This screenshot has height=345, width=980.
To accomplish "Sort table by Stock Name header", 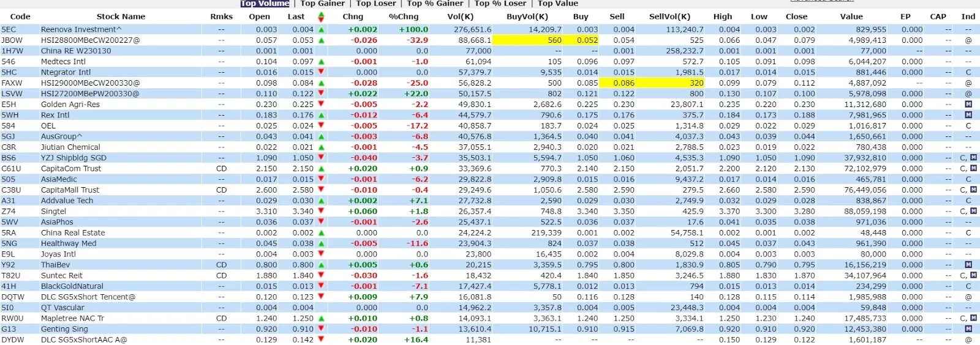I will (121, 17).
